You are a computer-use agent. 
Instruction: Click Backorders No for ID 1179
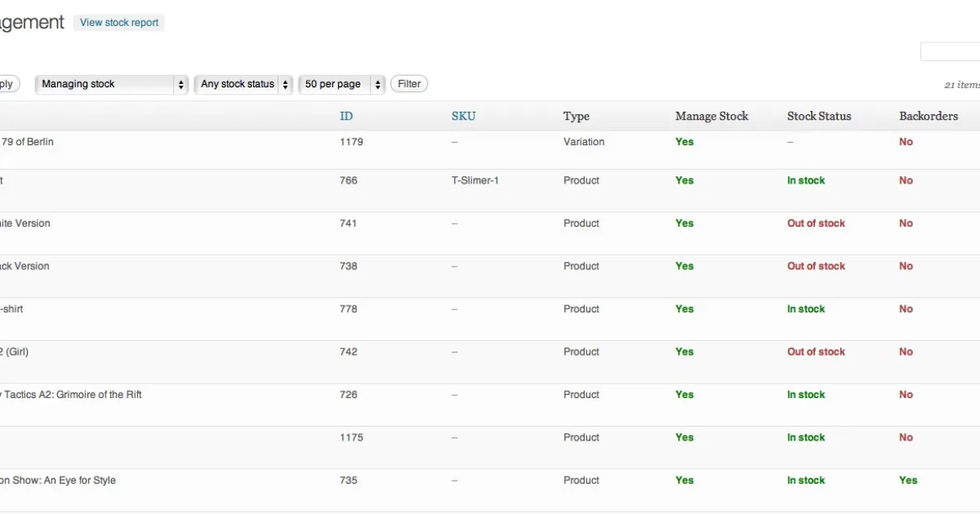click(906, 142)
